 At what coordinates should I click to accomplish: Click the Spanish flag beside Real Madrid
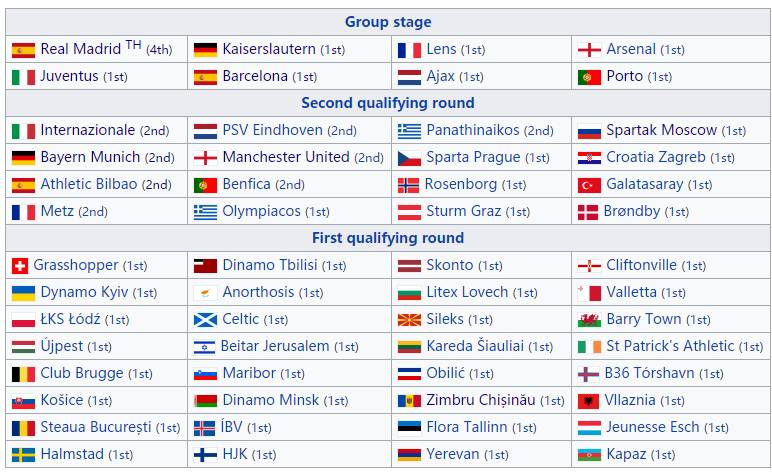(23, 49)
